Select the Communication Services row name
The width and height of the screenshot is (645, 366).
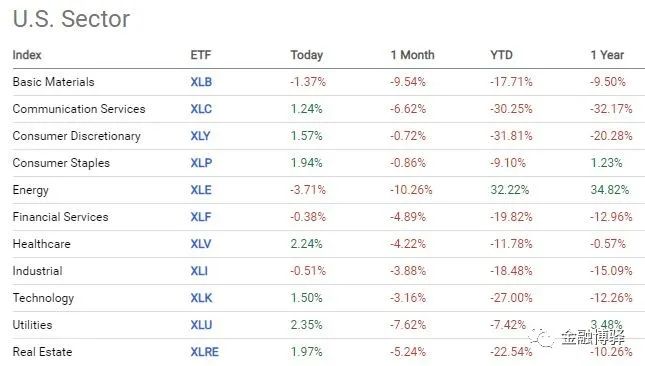(x=79, y=109)
